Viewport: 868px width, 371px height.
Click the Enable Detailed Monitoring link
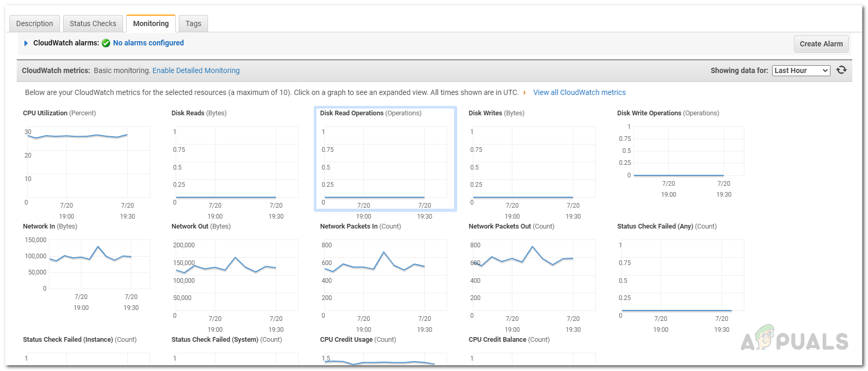click(x=196, y=70)
